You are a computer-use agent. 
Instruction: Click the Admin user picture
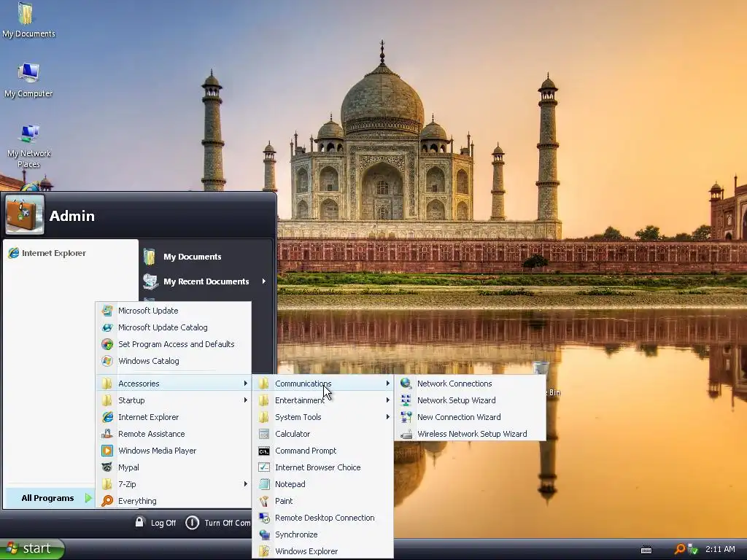tap(25, 214)
